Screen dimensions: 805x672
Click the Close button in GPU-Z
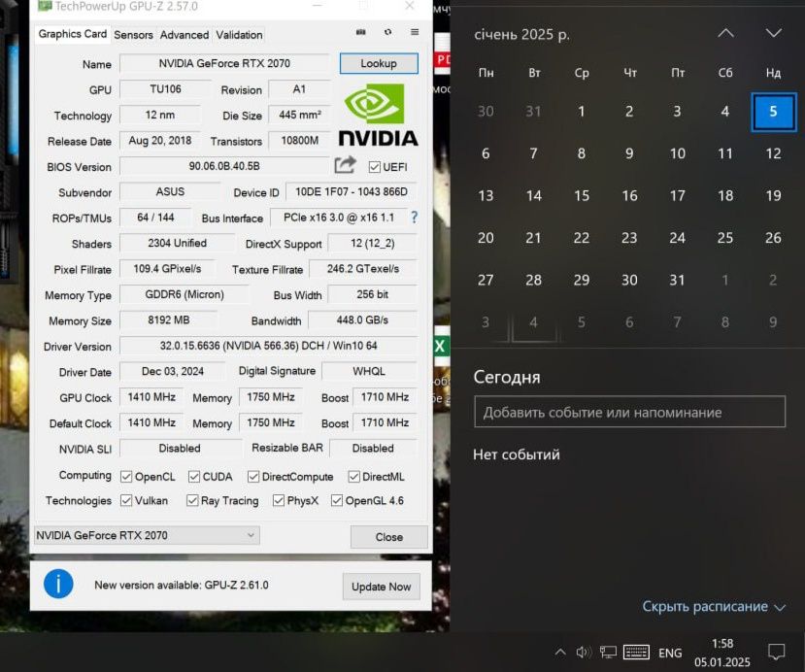click(388, 537)
